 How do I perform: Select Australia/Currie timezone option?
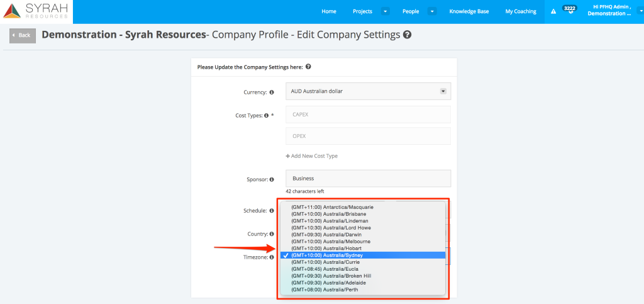(x=363, y=262)
